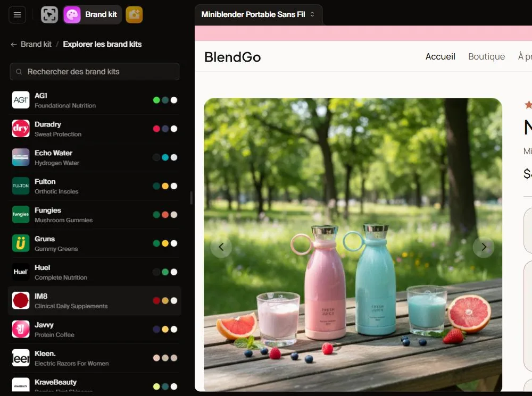Open the orange image generation icon

coord(135,14)
